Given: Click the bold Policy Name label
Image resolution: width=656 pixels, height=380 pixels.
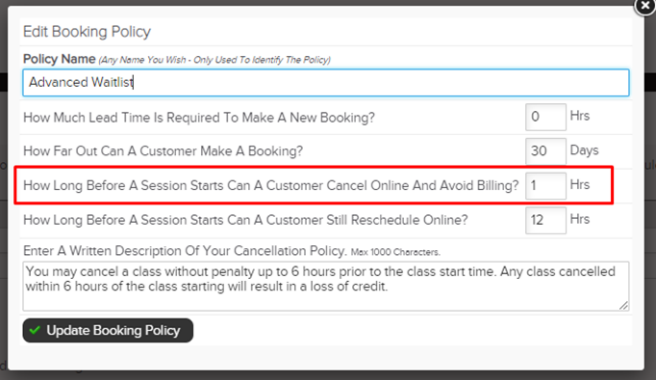Looking at the screenshot, I should [59, 59].
